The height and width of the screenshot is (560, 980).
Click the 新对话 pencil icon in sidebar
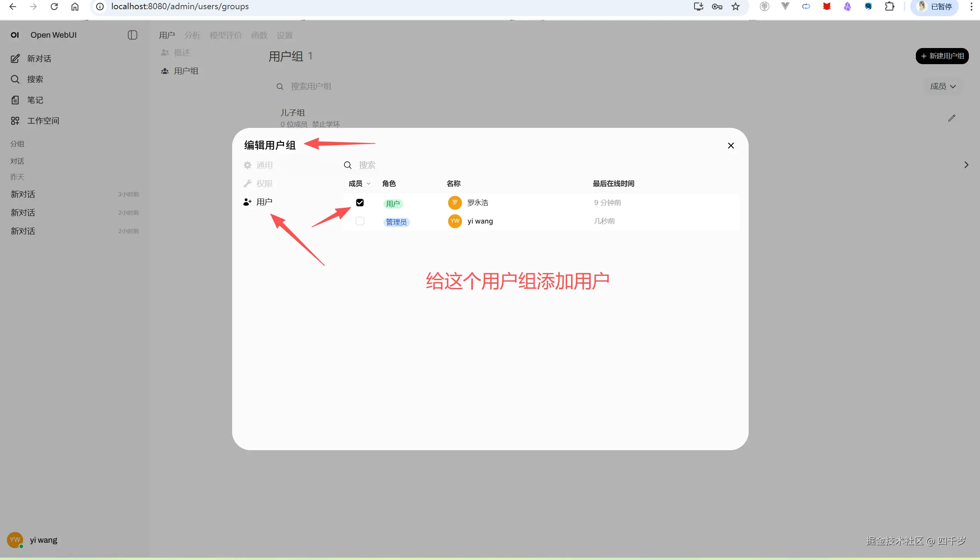click(x=15, y=58)
